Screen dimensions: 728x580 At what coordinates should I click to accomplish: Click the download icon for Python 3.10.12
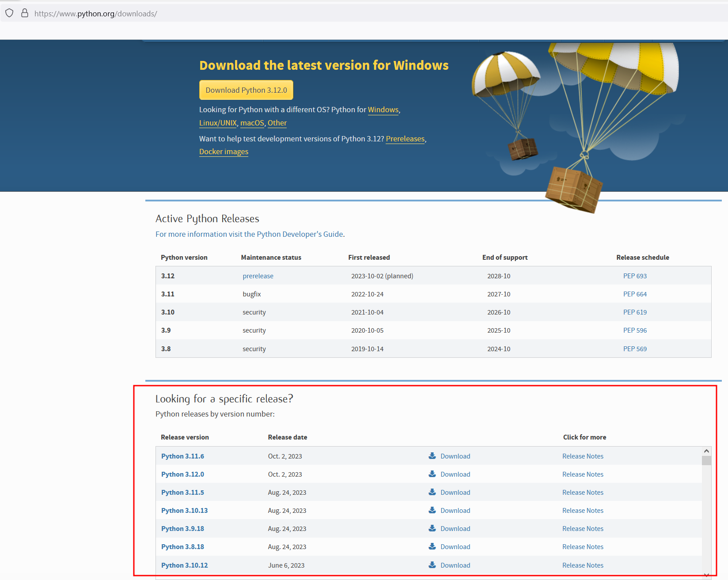[432, 565]
